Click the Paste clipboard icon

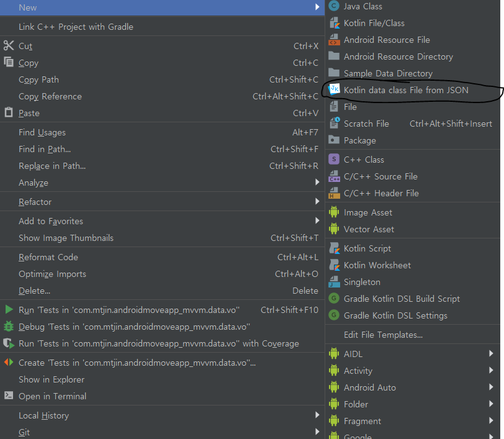[9, 112]
